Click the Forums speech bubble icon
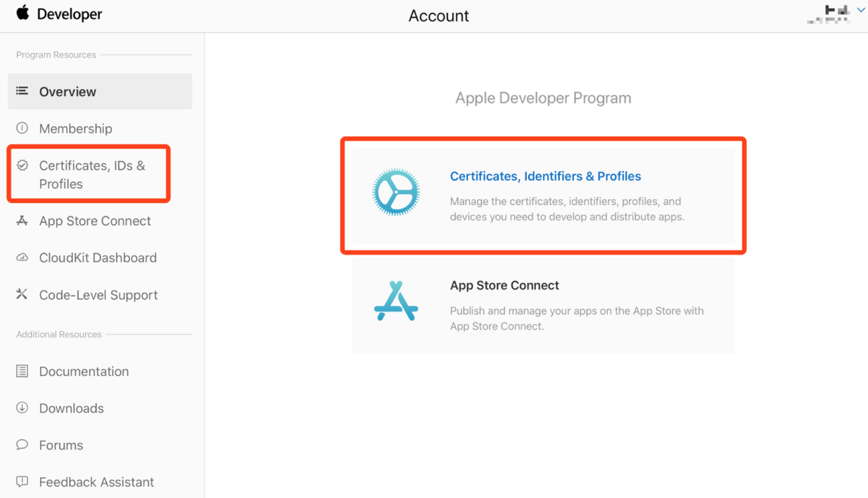This screenshot has width=868, height=498. point(22,444)
